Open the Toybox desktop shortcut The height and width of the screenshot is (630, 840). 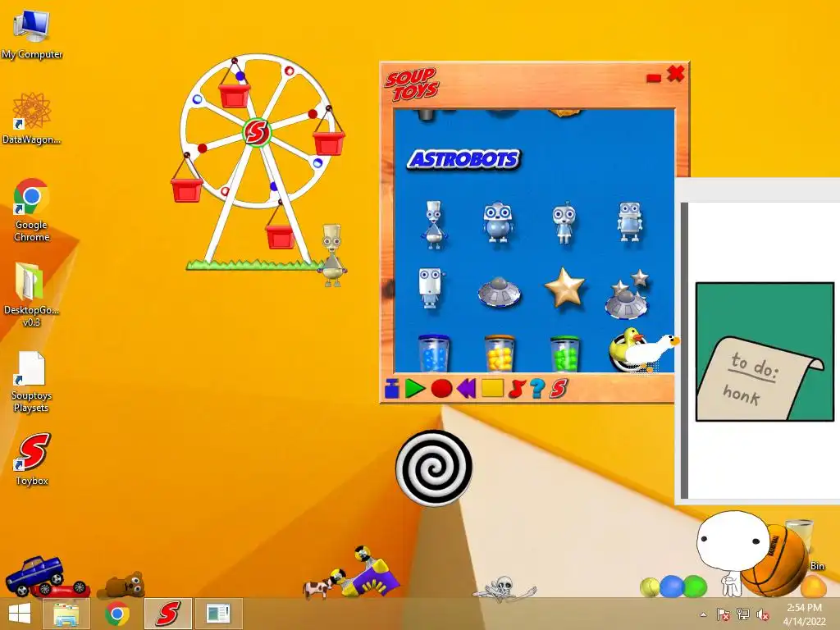pos(32,459)
